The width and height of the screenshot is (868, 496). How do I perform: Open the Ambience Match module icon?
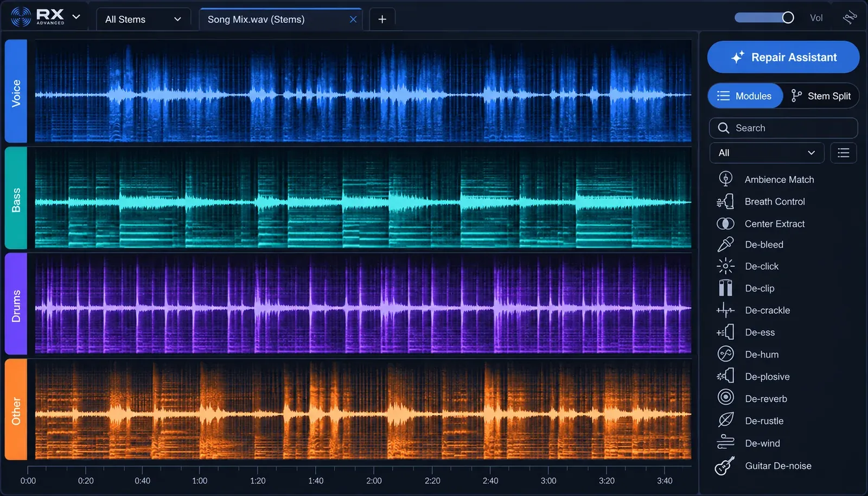click(x=725, y=179)
